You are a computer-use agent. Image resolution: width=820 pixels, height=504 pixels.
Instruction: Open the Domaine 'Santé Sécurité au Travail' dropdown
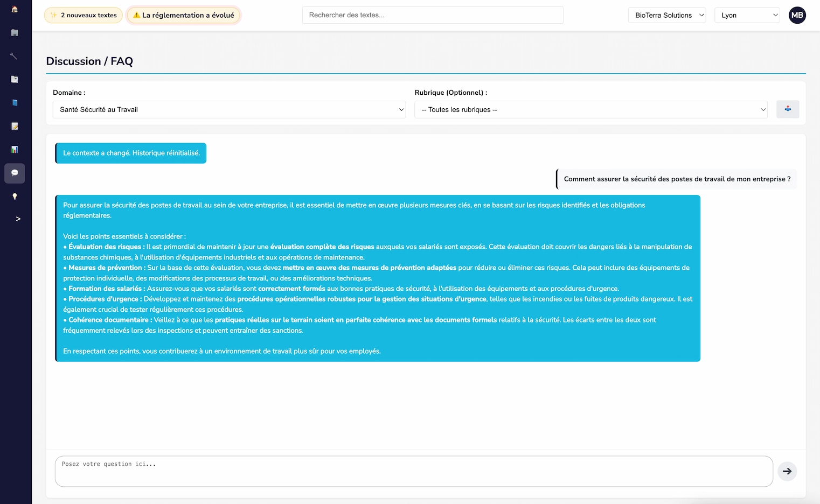pyautogui.click(x=229, y=109)
